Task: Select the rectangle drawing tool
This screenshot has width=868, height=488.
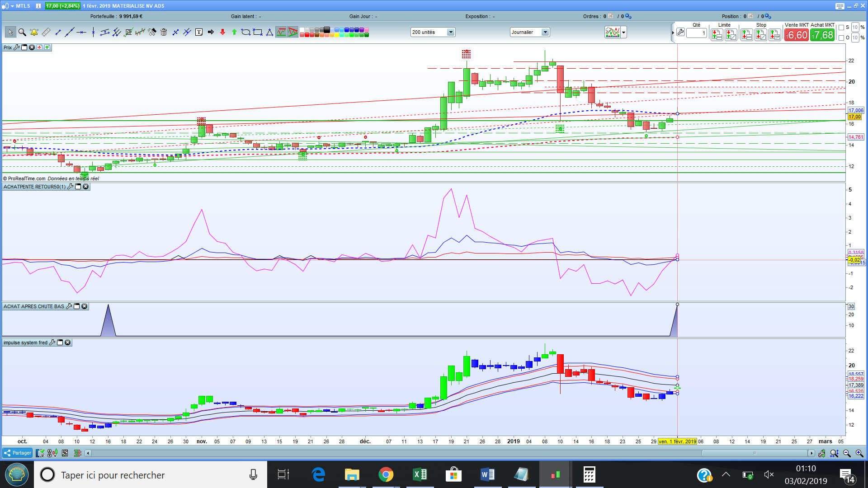Action: click(258, 32)
